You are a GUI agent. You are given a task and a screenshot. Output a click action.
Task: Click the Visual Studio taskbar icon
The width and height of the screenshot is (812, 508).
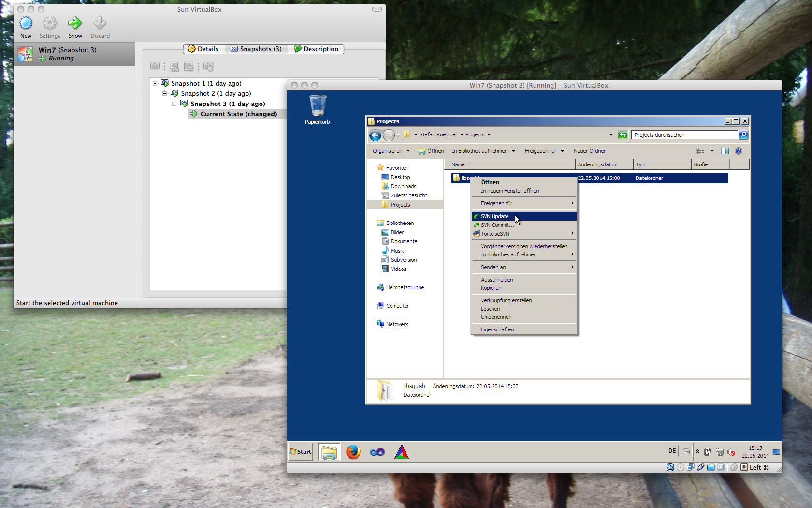click(377, 452)
